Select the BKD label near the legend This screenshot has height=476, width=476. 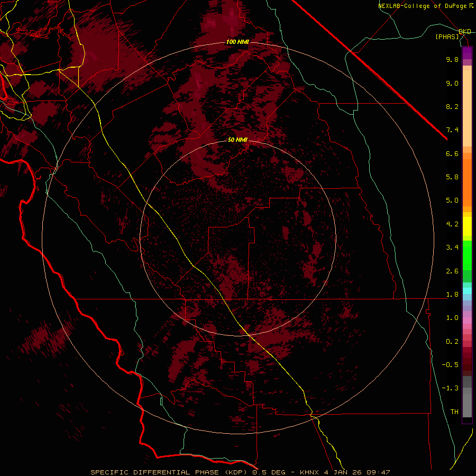pos(465,32)
